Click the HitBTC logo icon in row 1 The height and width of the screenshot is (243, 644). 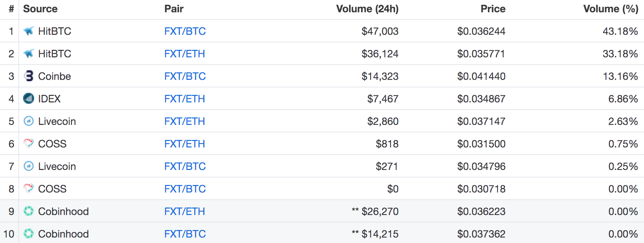tap(29, 31)
